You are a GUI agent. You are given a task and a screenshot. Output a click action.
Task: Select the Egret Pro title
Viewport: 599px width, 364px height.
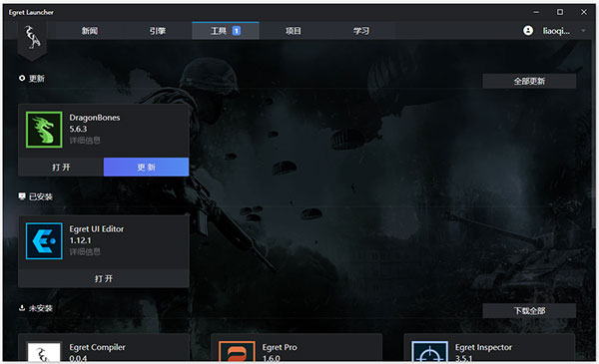280,347
